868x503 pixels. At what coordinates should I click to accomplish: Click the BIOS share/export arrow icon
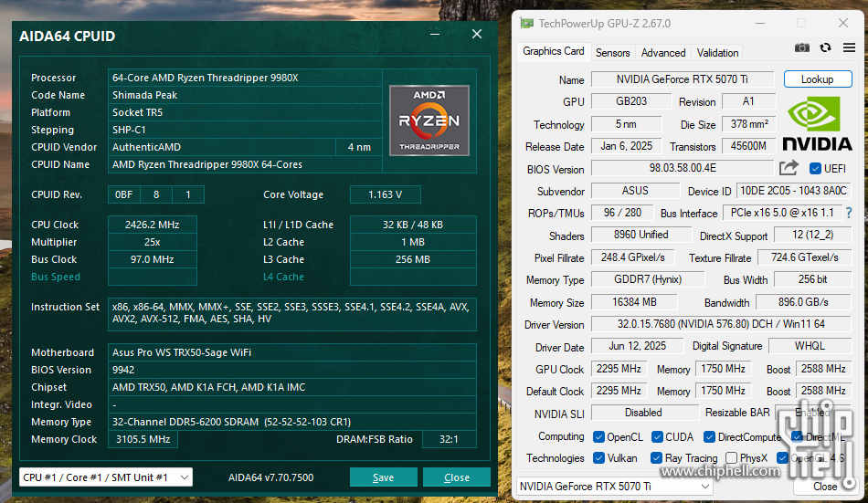click(x=789, y=168)
